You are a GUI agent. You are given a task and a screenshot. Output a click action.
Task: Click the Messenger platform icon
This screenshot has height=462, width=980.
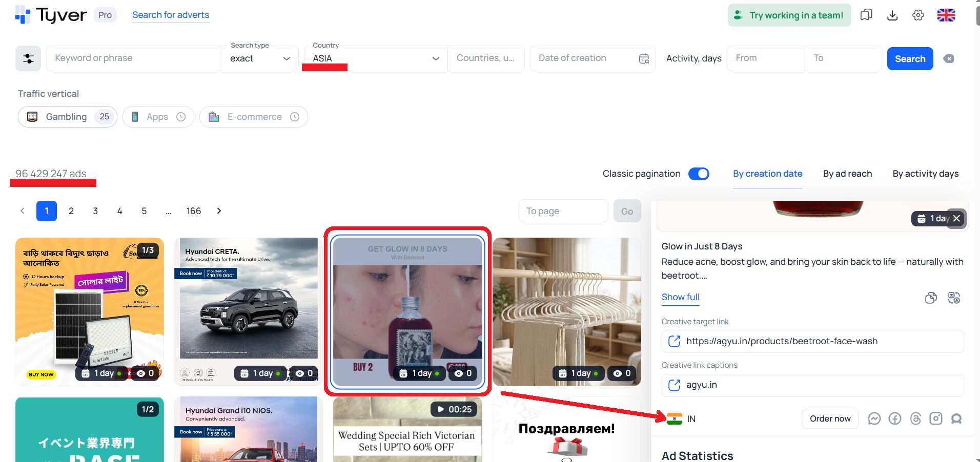[874, 418]
